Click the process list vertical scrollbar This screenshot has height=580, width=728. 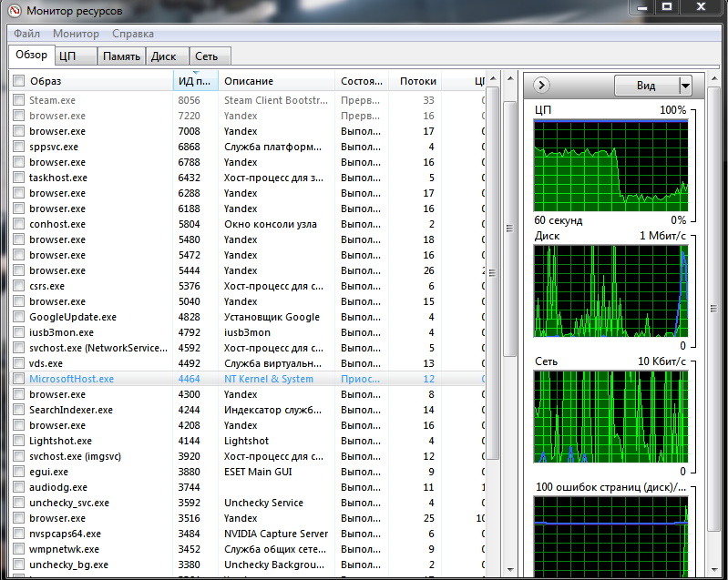(x=493, y=273)
